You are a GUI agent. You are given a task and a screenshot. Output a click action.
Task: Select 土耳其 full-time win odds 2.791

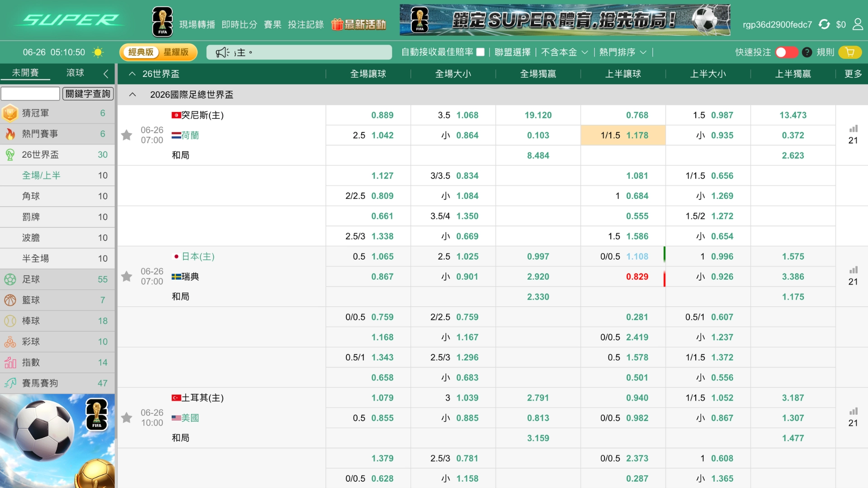click(x=538, y=398)
